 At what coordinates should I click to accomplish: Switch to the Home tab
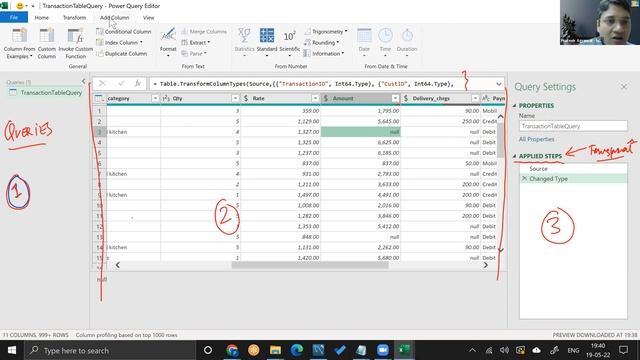42,18
